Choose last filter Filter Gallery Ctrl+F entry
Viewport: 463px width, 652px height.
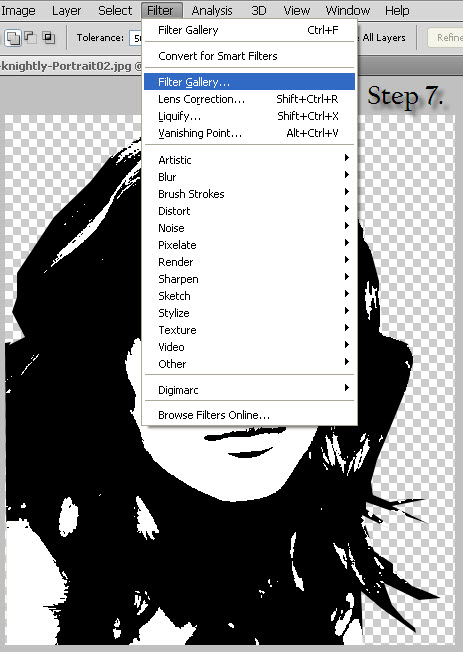click(249, 30)
